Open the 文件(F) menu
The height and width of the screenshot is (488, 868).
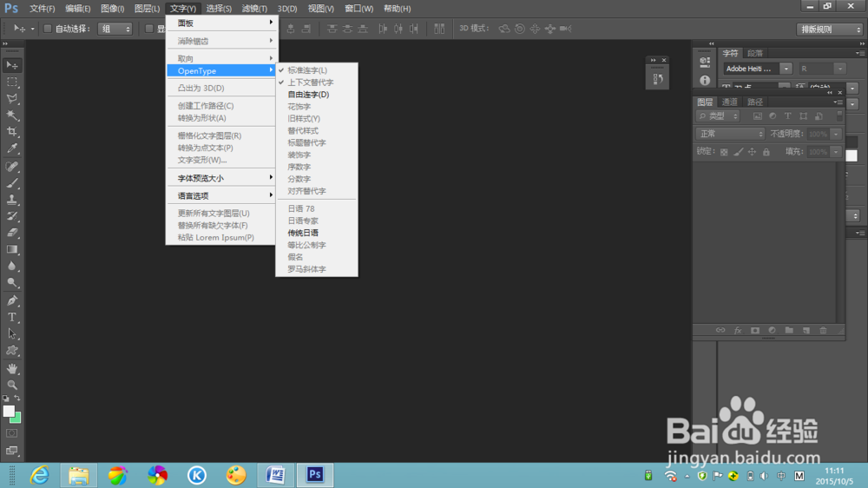coord(42,9)
